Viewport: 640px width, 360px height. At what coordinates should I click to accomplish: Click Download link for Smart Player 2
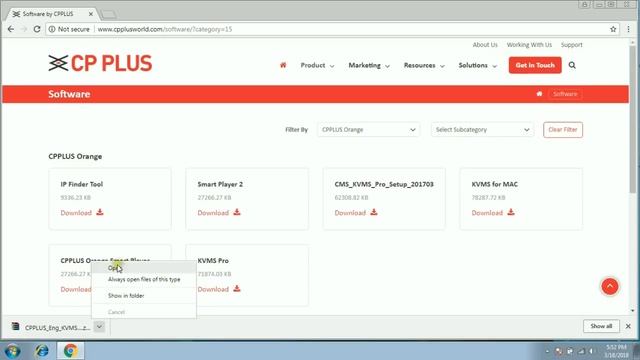click(x=213, y=213)
